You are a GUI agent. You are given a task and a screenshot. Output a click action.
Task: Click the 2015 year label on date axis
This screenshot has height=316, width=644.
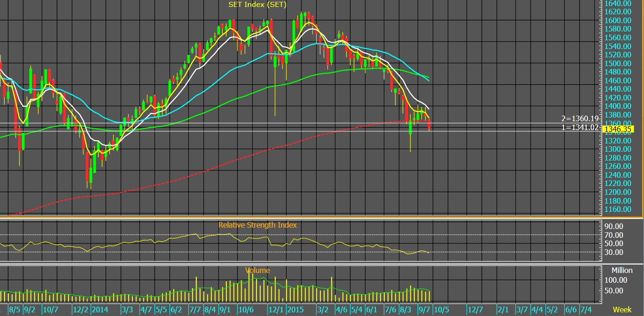pyautogui.click(x=294, y=309)
